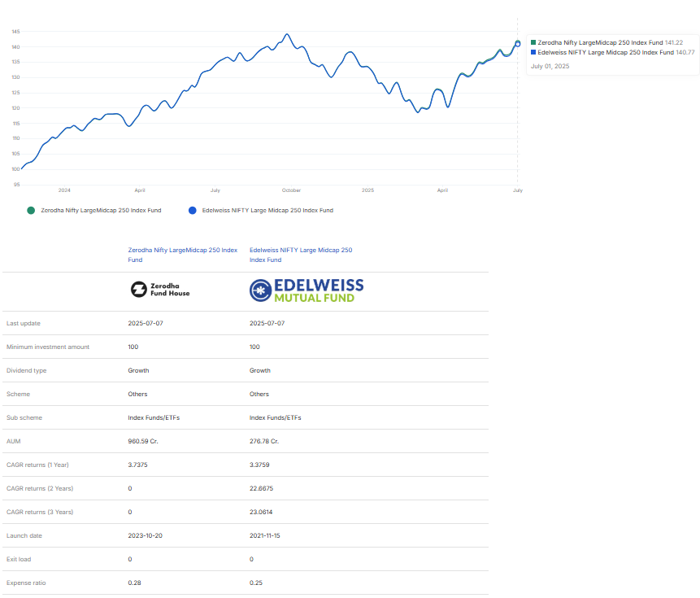Open Zerodha Nifty LargeMidcap 250 Index Fund link

tap(183, 255)
